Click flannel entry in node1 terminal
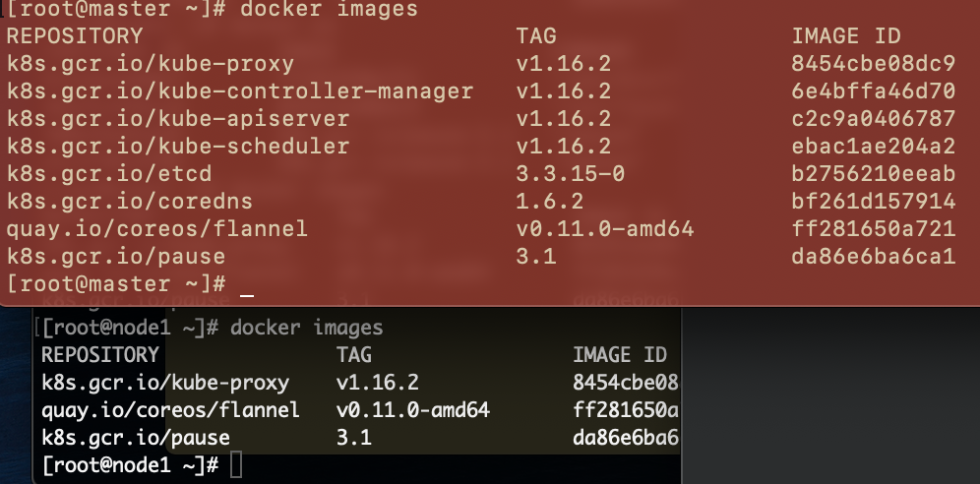The image size is (980, 484). (x=170, y=409)
